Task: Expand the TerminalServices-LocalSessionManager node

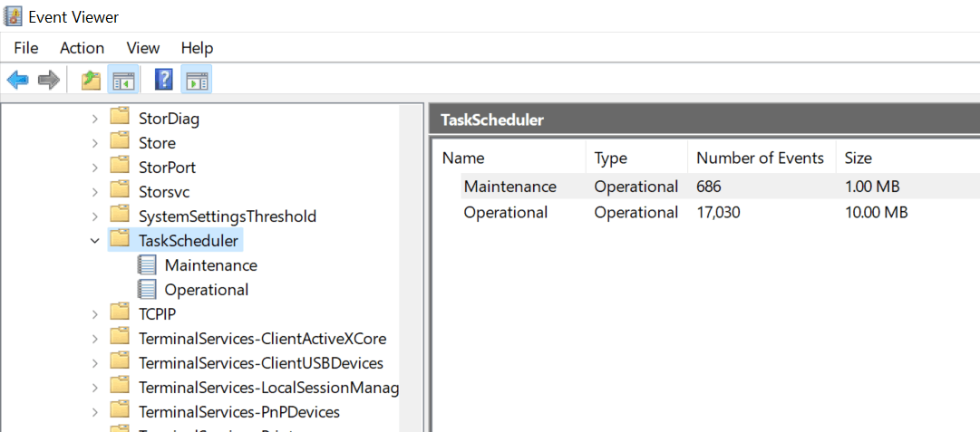Action: pyautogui.click(x=94, y=388)
